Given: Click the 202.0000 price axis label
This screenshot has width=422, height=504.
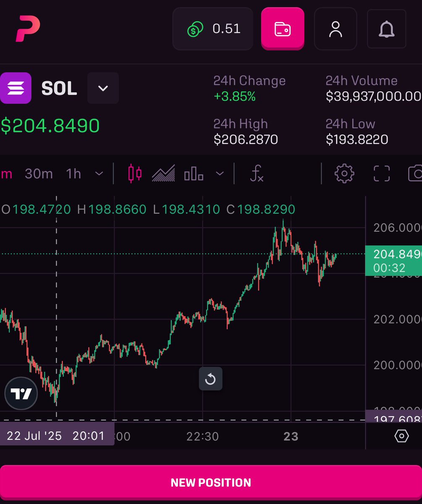Looking at the screenshot, I should tap(397, 319).
